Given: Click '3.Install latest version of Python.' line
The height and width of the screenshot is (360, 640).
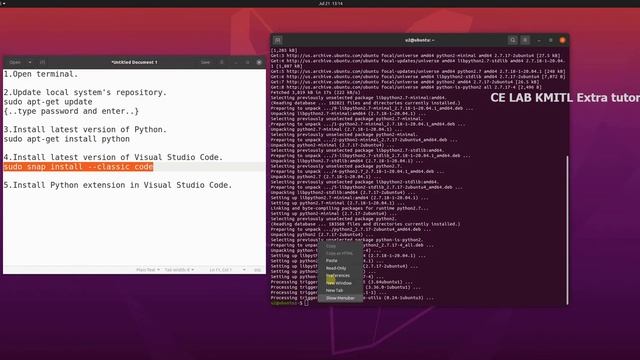Looking at the screenshot, I should tap(85, 129).
